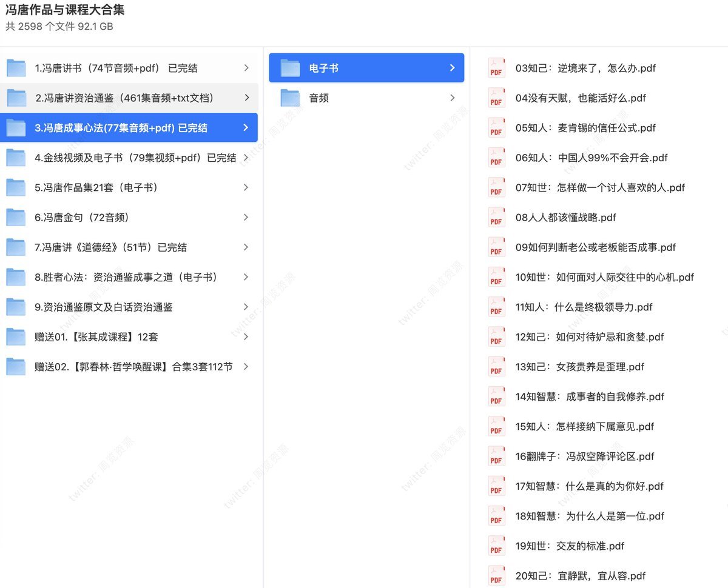Click PDF icon of 11知人：什么是终极领导力.pdf
The width and height of the screenshot is (728, 588).
pyautogui.click(x=497, y=307)
